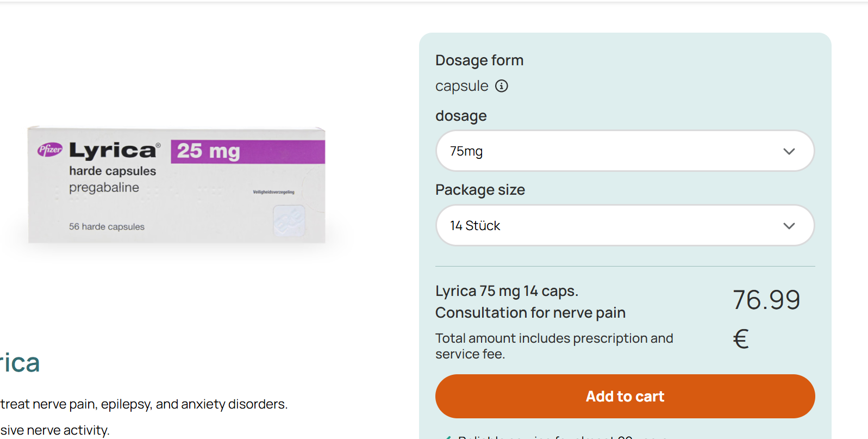
Task: Click the Dosage form heading
Action: (x=479, y=60)
